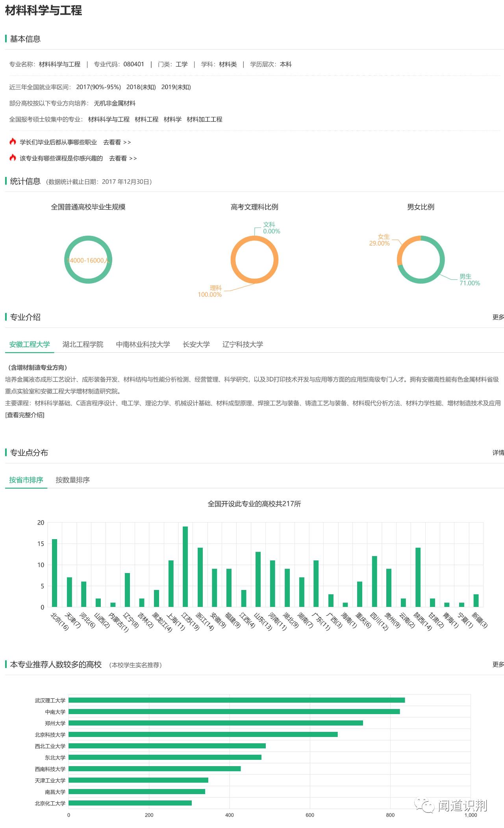Viewport: 504px width, 828px height.
Task: Click the 武汉理工大学 bar in recommendation chart
Action: [237, 700]
